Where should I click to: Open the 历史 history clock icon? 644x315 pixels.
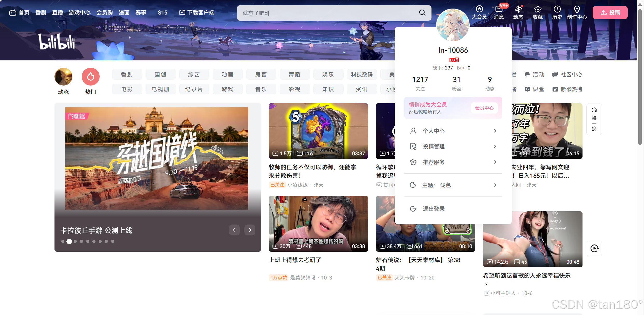557,10
